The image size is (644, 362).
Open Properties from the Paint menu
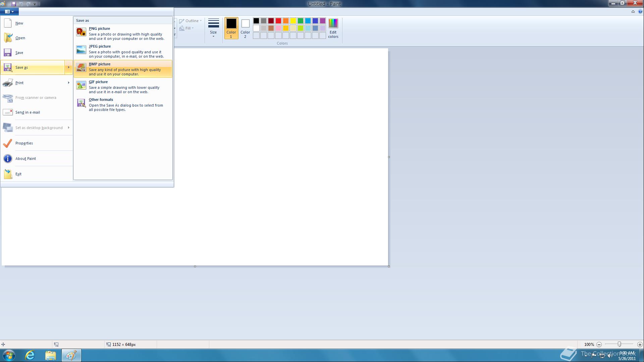click(x=37, y=143)
